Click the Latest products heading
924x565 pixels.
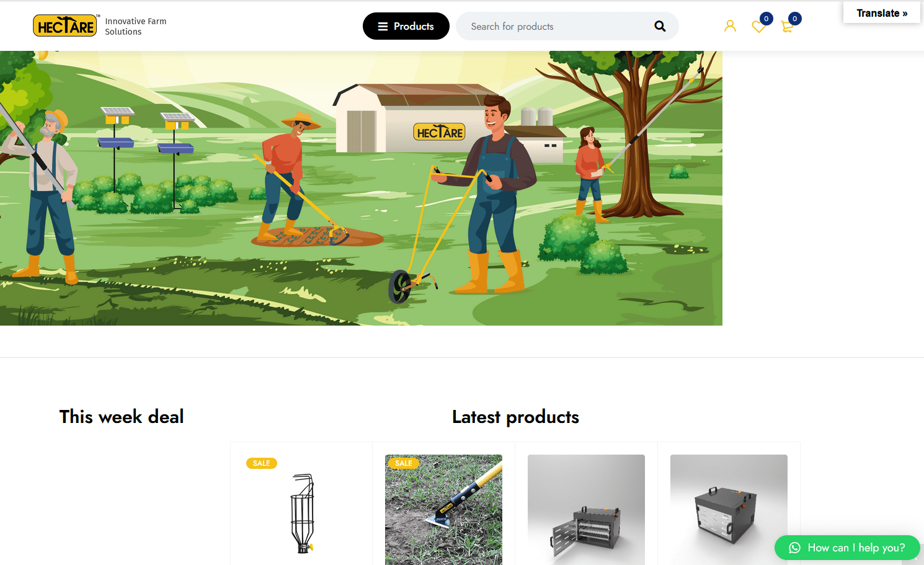(x=515, y=417)
